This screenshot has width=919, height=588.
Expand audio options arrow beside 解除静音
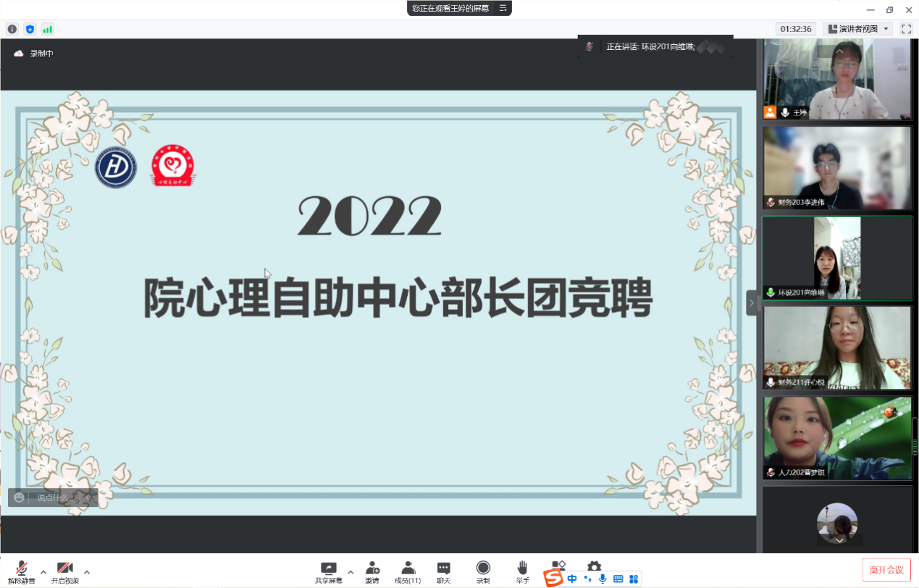pos(43,571)
